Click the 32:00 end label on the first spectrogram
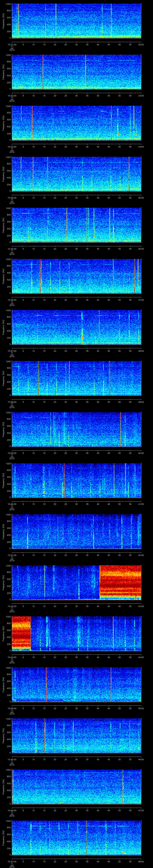153x868 pixels. pos(141,44)
